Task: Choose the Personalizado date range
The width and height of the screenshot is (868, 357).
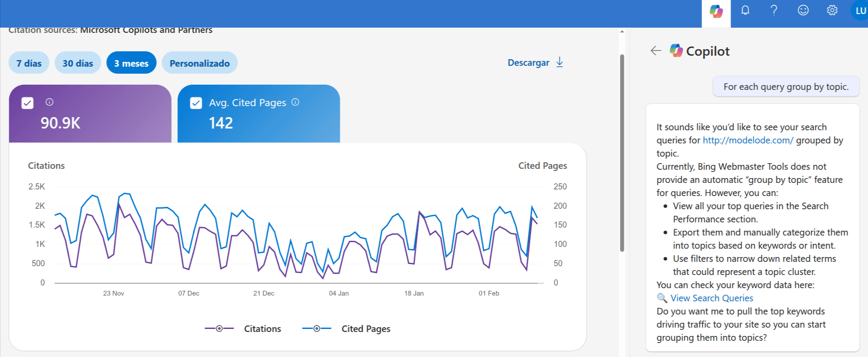Action: 200,63
